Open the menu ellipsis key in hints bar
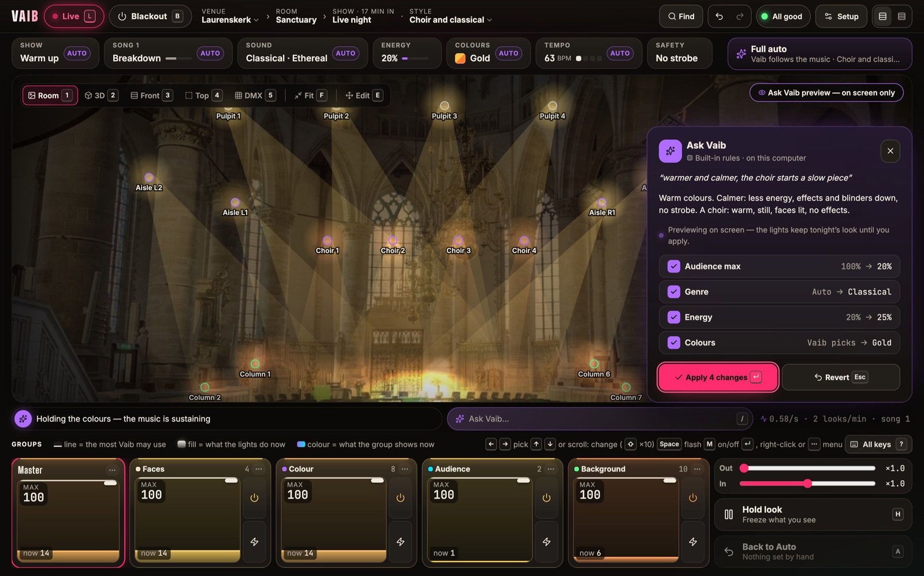Screen dimensions: 924x576 click(814, 444)
